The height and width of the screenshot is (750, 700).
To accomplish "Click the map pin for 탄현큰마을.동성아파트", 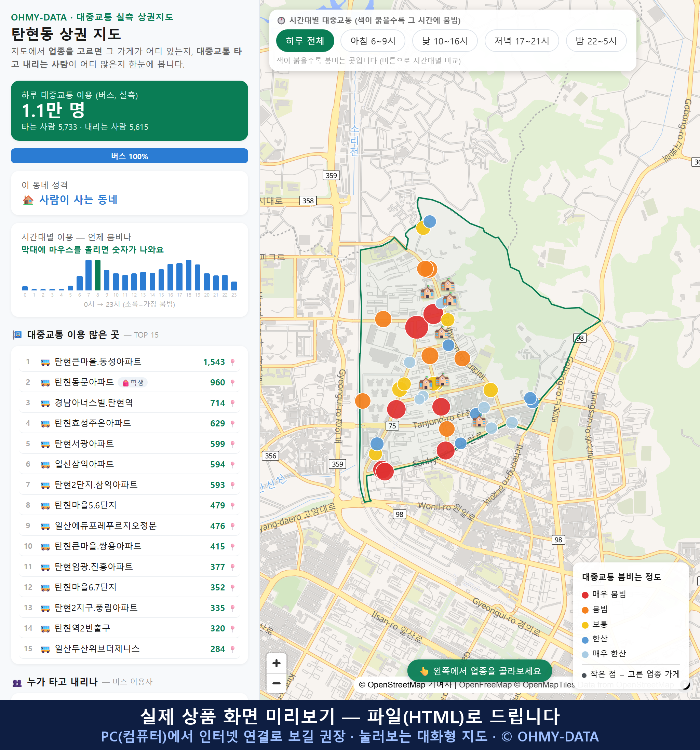I will (232, 362).
